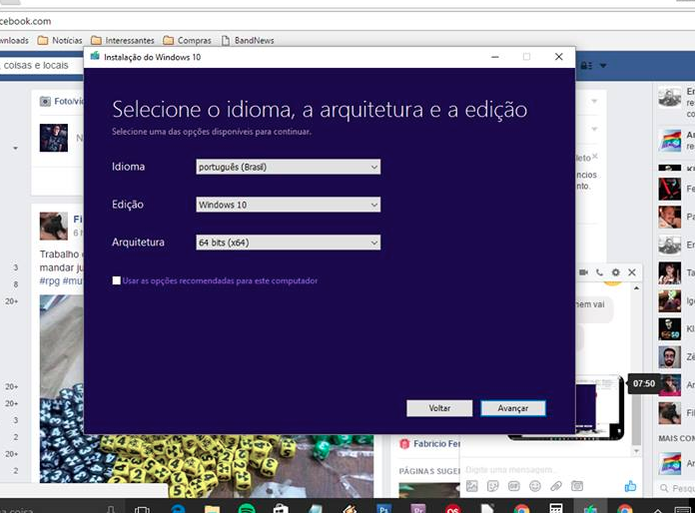Open Facebook account menu dropdown arrow
The height and width of the screenshot is (513, 695).
[603, 66]
